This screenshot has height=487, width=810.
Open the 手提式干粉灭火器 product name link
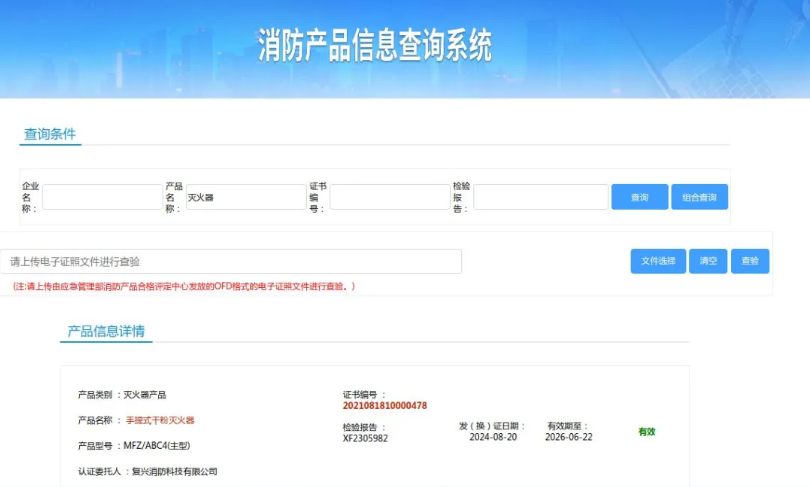click(x=160, y=420)
